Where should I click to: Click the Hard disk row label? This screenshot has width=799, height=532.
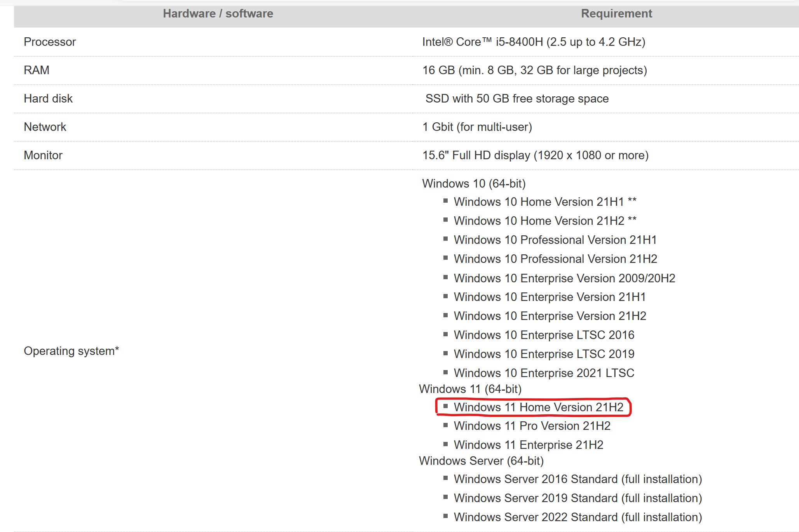tap(48, 99)
